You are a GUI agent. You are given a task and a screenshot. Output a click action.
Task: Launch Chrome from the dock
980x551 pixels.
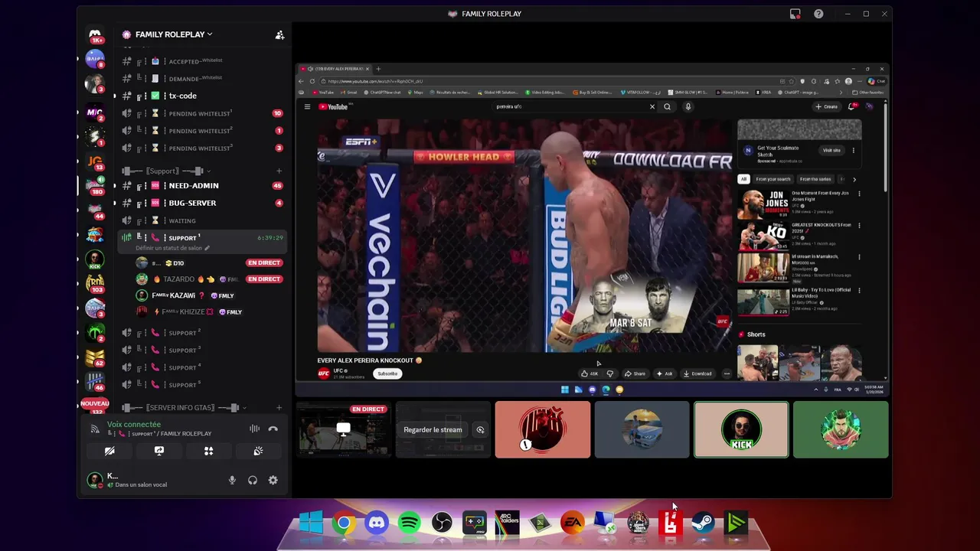(344, 523)
